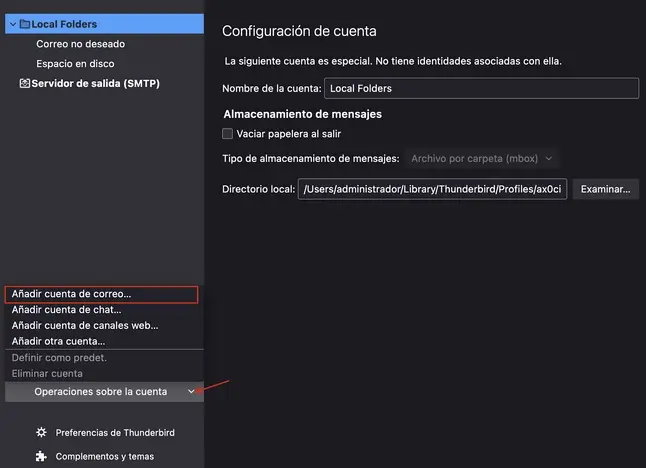Edit the Nombre de la cuenta field

481,88
